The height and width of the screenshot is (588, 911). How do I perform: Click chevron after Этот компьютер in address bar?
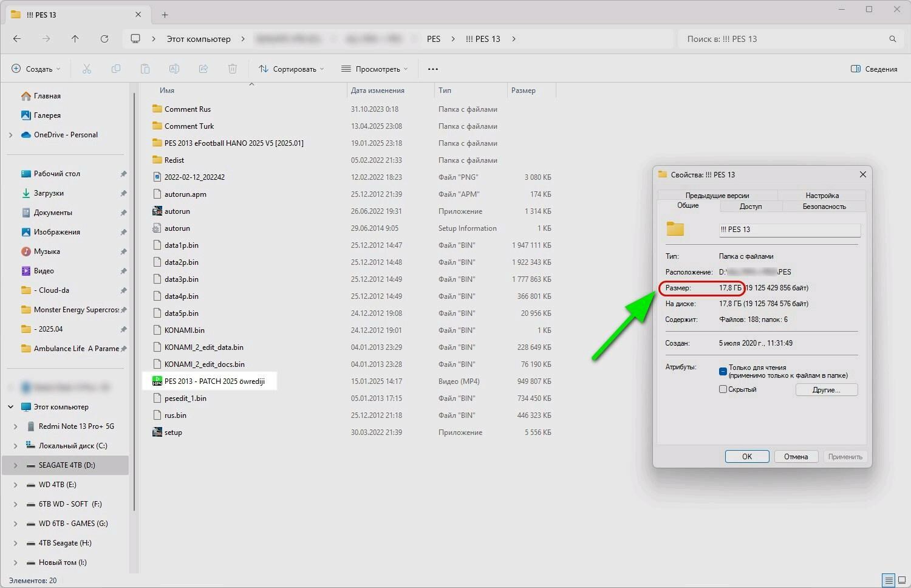243,39
